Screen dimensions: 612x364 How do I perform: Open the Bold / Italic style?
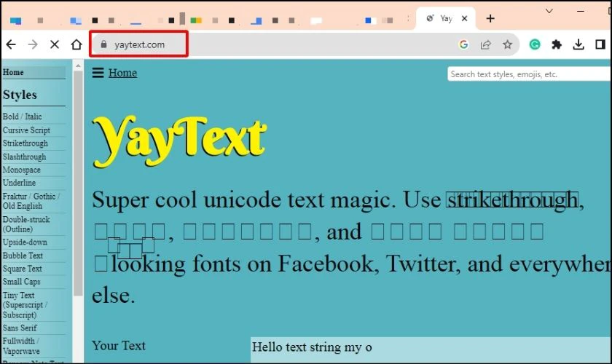click(x=23, y=116)
